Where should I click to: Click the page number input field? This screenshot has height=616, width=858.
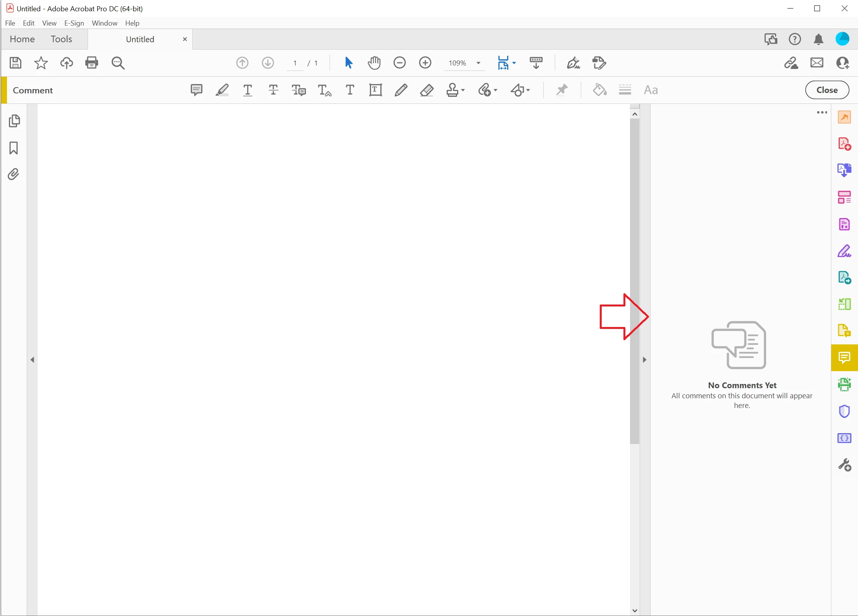coord(295,63)
